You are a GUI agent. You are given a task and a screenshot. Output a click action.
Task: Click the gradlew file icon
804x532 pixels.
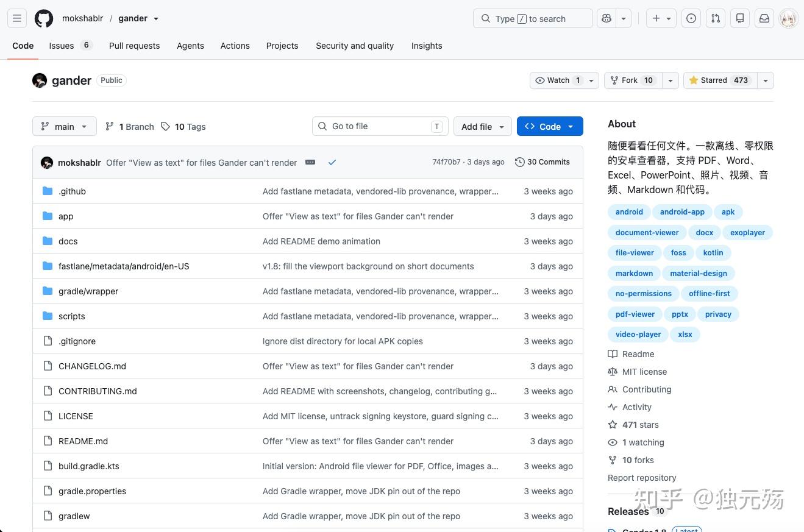tap(48, 516)
